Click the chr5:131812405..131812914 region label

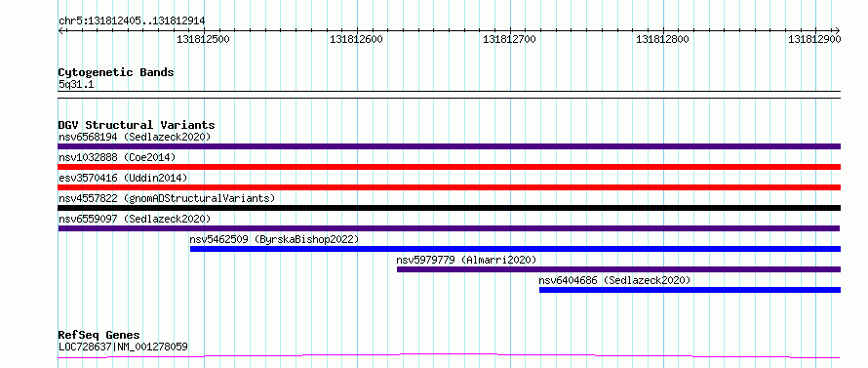[x=132, y=20]
